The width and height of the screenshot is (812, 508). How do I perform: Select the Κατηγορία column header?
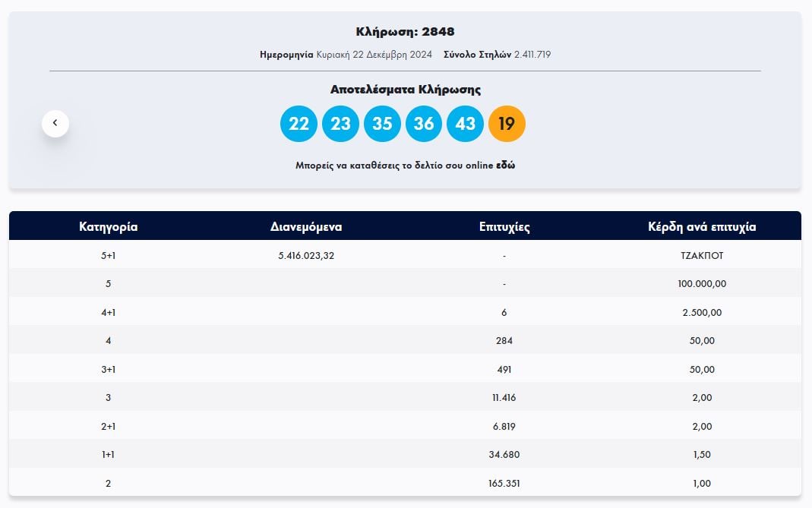point(108,226)
